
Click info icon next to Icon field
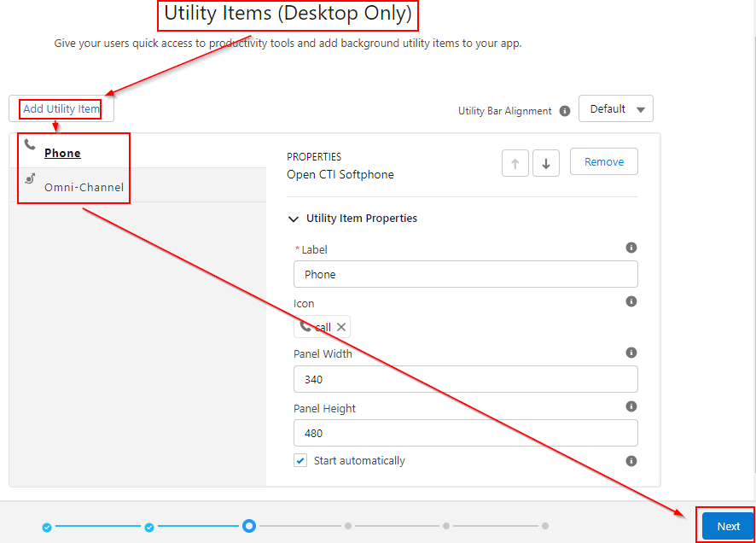coord(631,301)
